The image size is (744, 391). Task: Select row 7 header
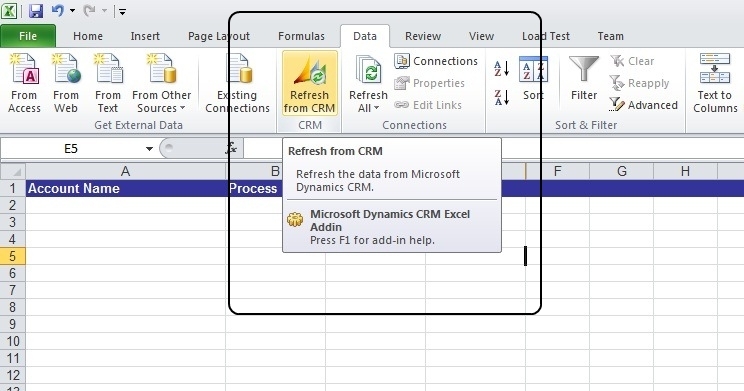point(13,290)
